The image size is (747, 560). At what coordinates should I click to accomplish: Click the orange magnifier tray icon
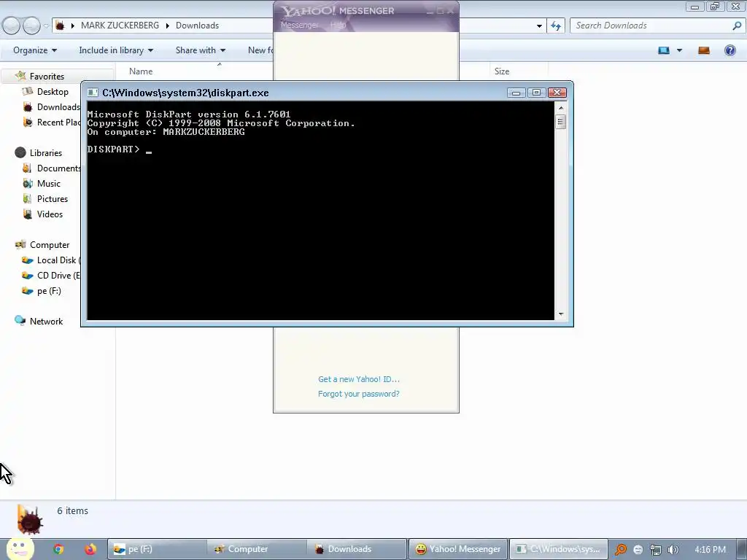[x=620, y=550]
